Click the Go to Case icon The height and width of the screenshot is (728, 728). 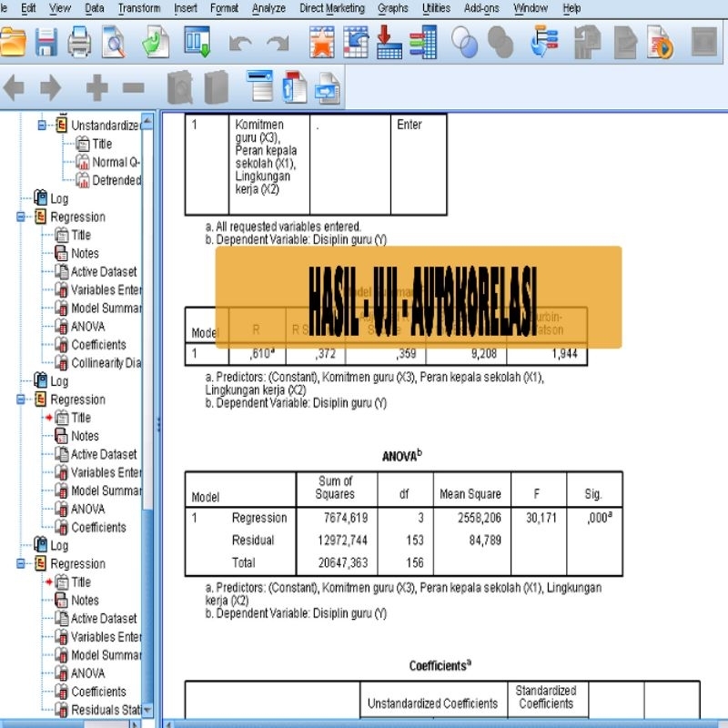pyautogui.click(x=356, y=42)
